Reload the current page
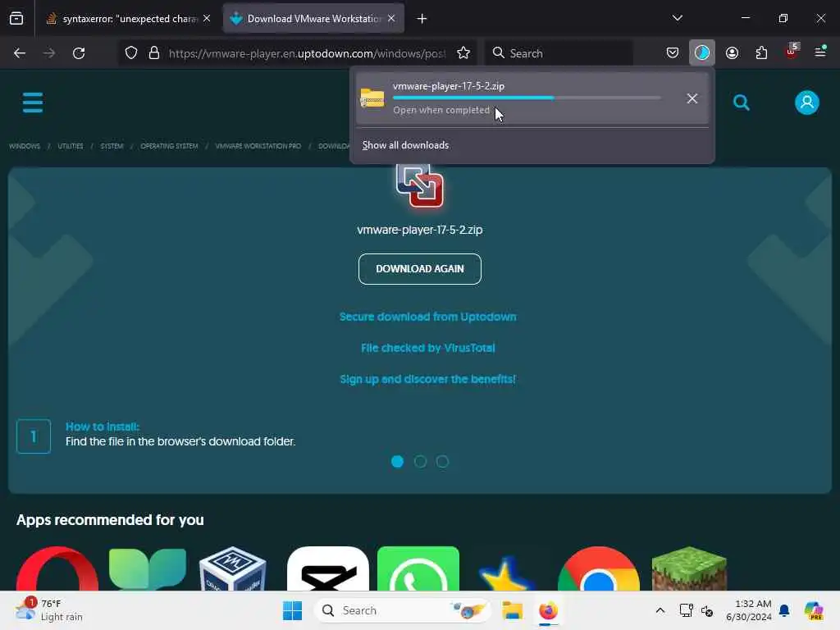Screen dimensions: 840x630 (79, 53)
